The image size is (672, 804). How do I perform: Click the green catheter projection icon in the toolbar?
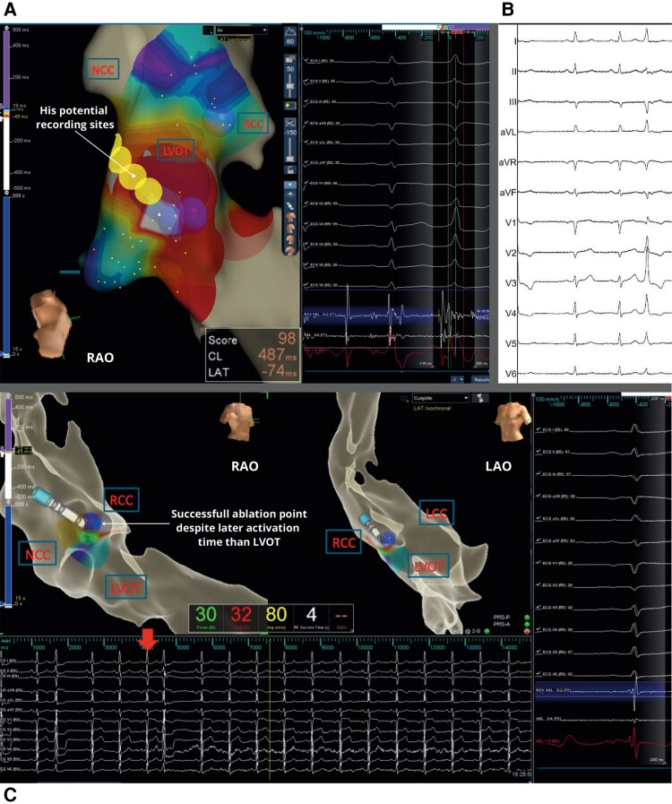coord(290,203)
